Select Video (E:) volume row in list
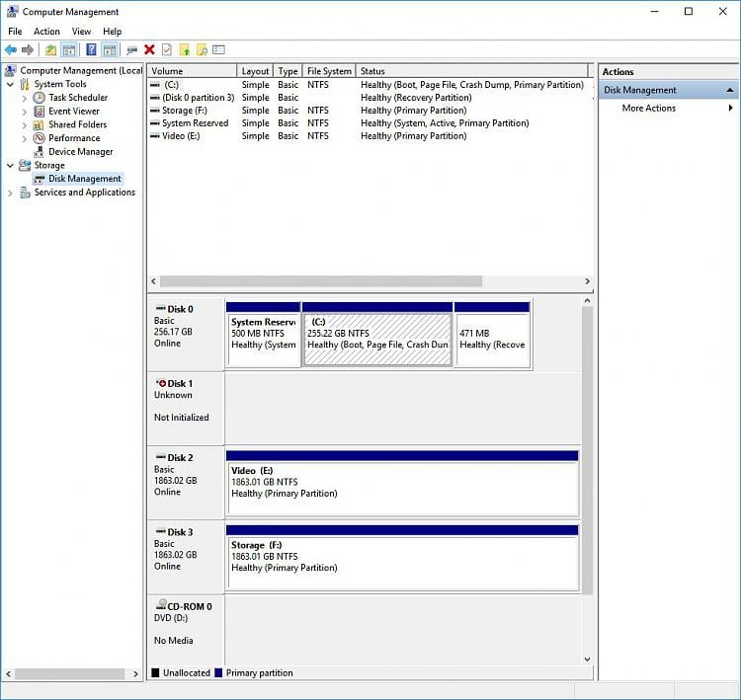The height and width of the screenshot is (700, 741). [x=370, y=135]
